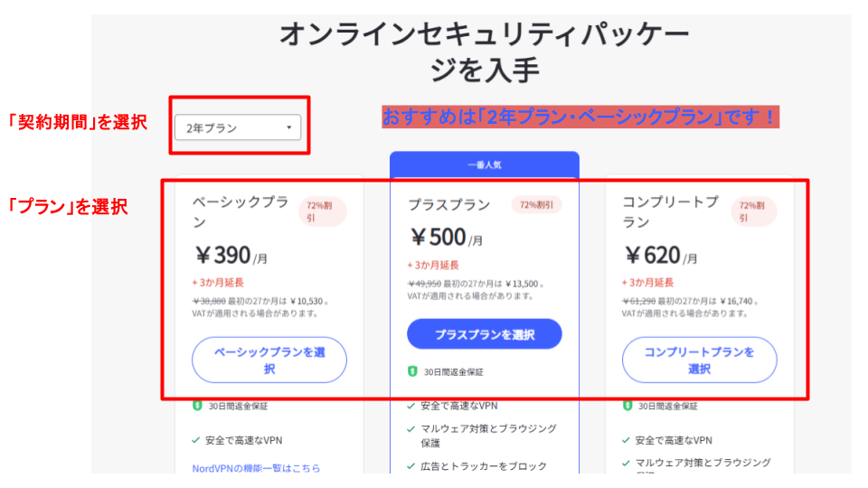Click the green shield icon under Basic plan

(197, 406)
